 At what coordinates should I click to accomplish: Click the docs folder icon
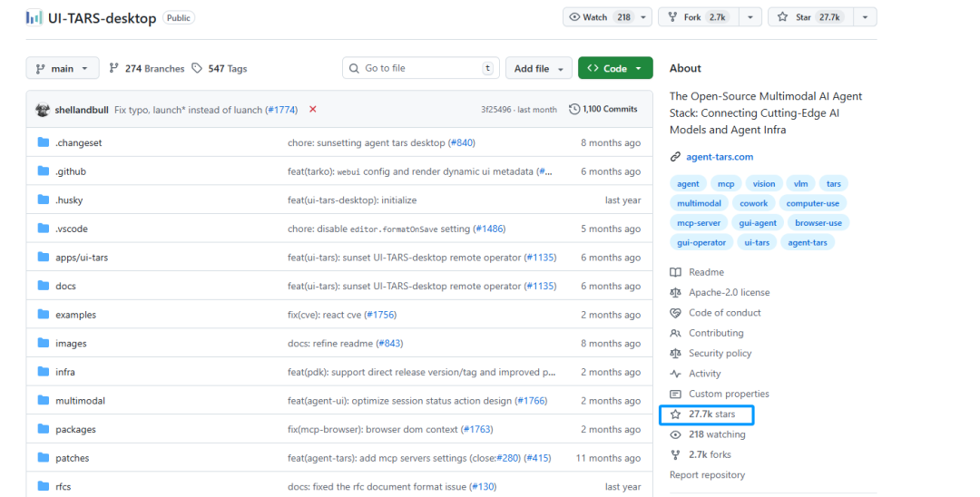44,286
